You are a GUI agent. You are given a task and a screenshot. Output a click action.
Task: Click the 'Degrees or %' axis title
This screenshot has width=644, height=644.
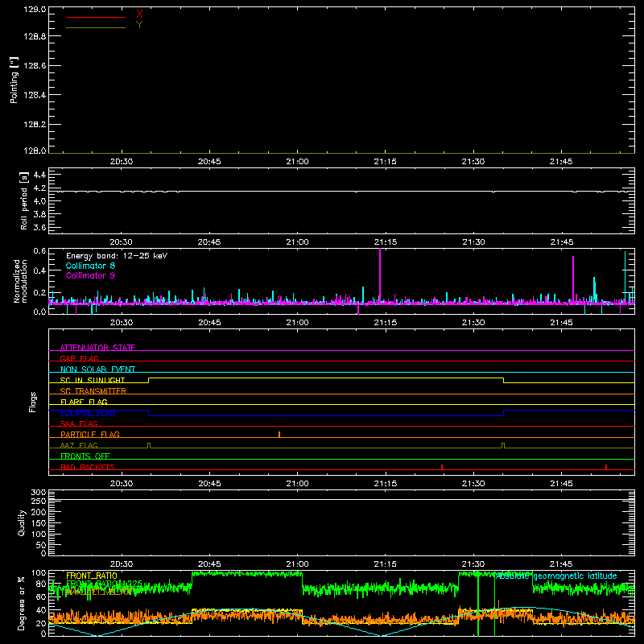22,603
